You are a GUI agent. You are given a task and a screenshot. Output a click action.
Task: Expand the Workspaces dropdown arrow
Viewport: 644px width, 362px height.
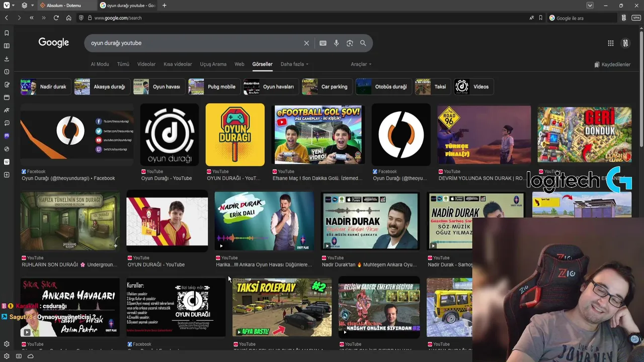[x=33, y=6]
